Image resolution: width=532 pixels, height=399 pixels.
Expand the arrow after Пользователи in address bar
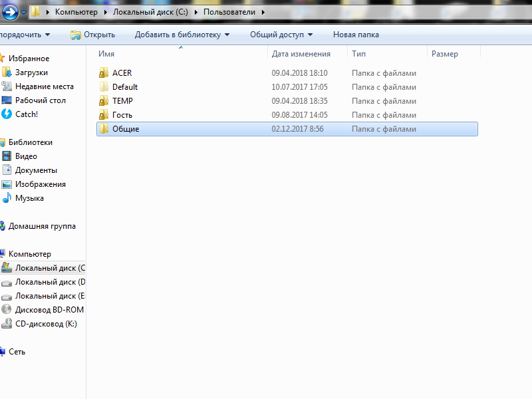tap(263, 13)
